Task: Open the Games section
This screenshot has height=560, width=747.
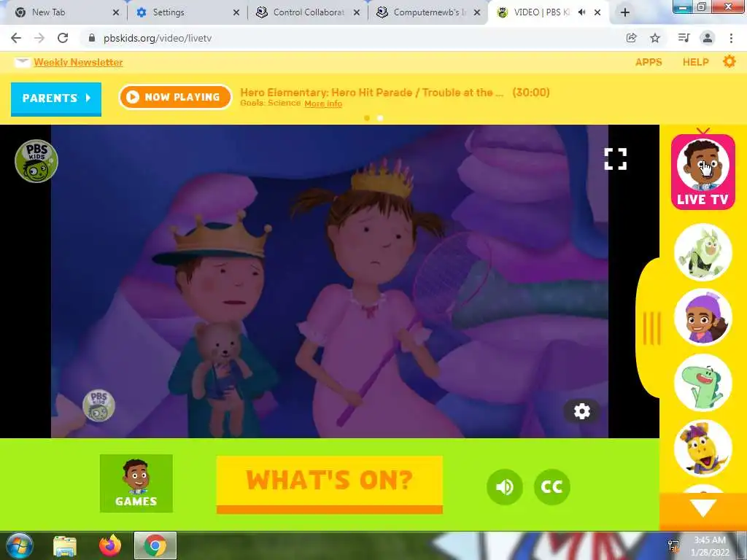Action: pyautogui.click(x=136, y=483)
